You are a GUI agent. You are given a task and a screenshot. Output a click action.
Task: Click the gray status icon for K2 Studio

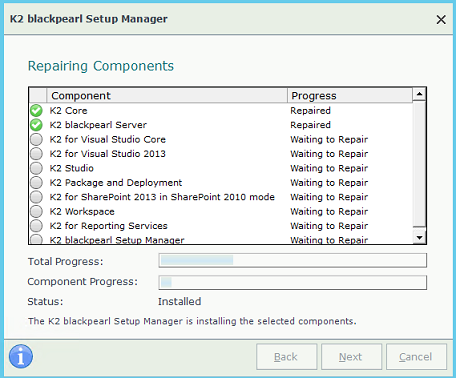[36, 168]
